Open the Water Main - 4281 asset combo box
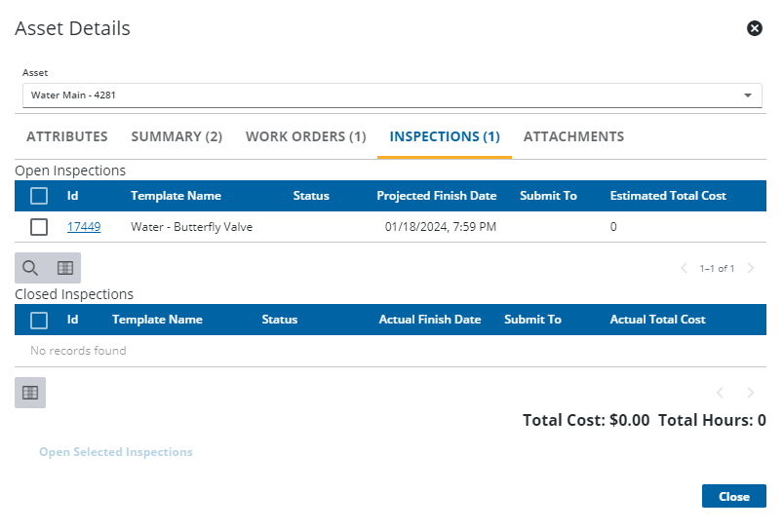 pyautogui.click(x=380, y=95)
